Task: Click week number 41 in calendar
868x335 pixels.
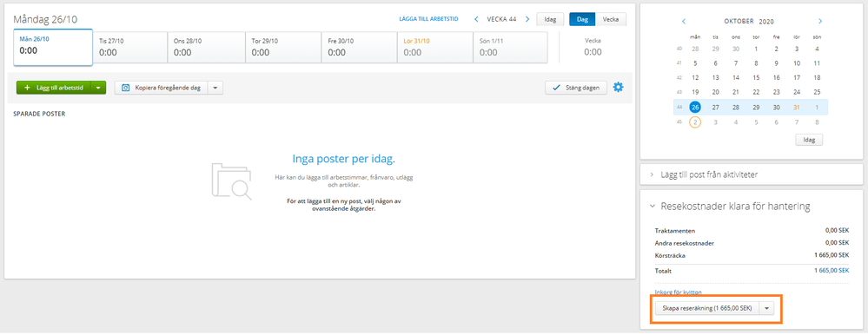Action: point(679,63)
